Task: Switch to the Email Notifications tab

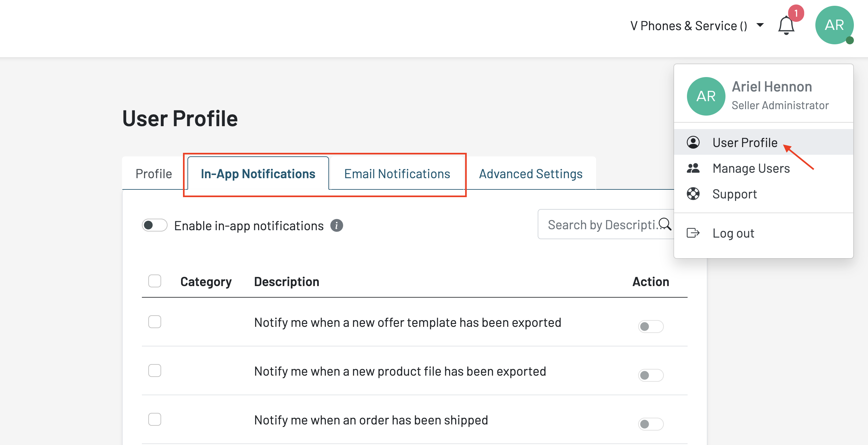Action: pyautogui.click(x=397, y=174)
